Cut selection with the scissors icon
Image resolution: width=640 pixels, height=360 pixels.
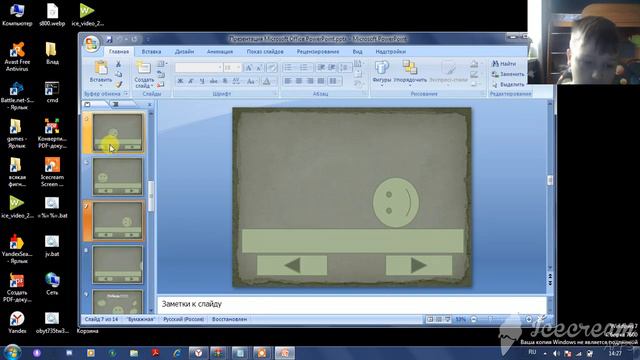coord(118,64)
